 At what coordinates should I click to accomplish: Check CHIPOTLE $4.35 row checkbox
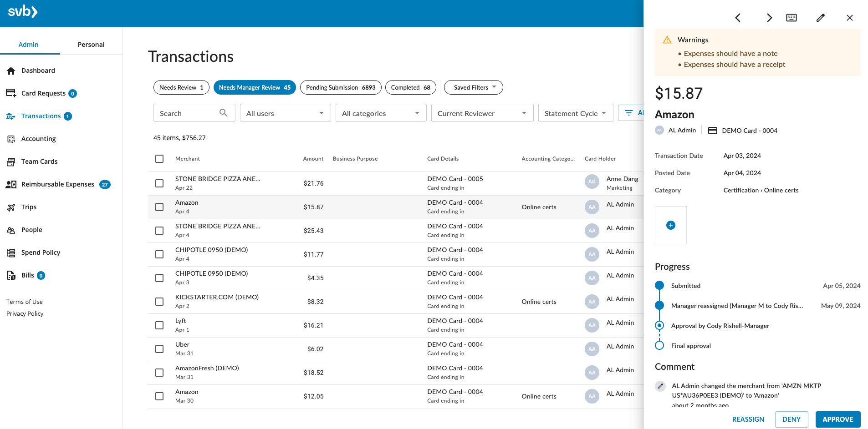[159, 278]
